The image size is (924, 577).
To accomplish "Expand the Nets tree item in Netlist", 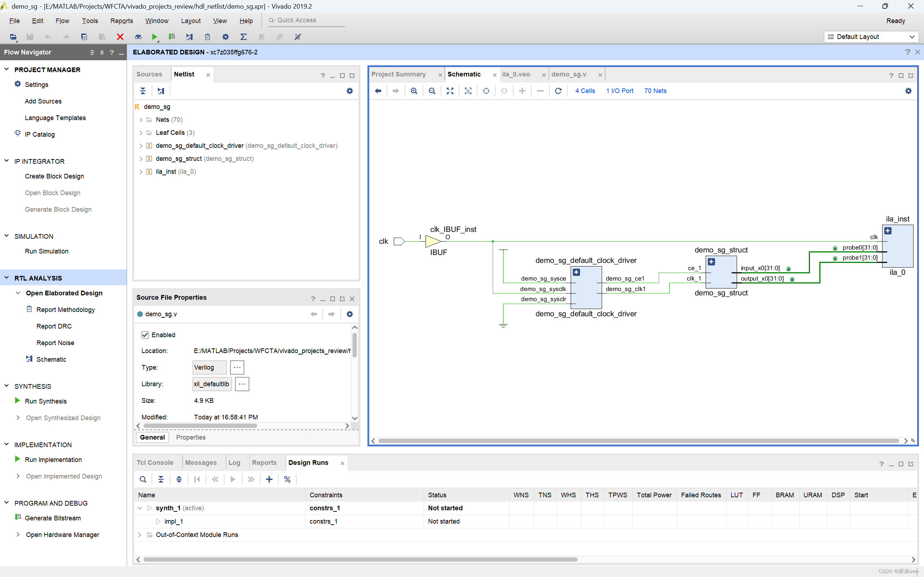I will pos(140,120).
